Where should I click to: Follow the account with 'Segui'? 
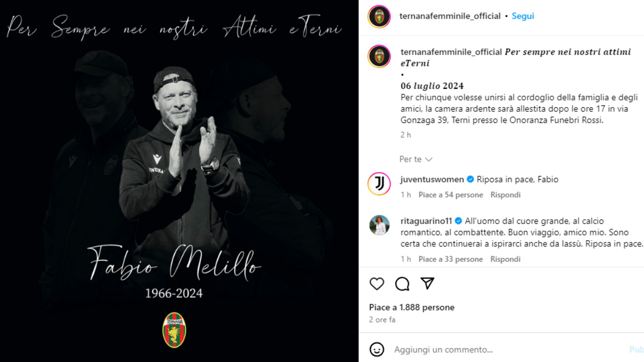click(x=523, y=16)
